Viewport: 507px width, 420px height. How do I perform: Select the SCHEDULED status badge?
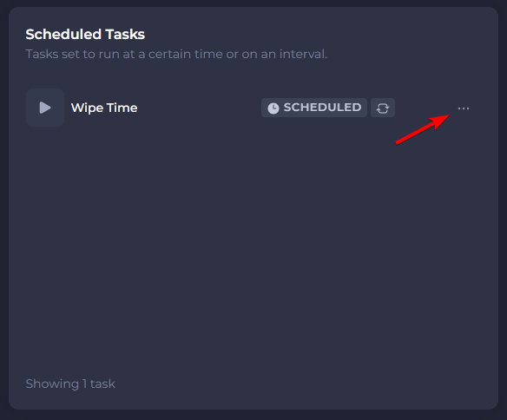(x=314, y=108)
